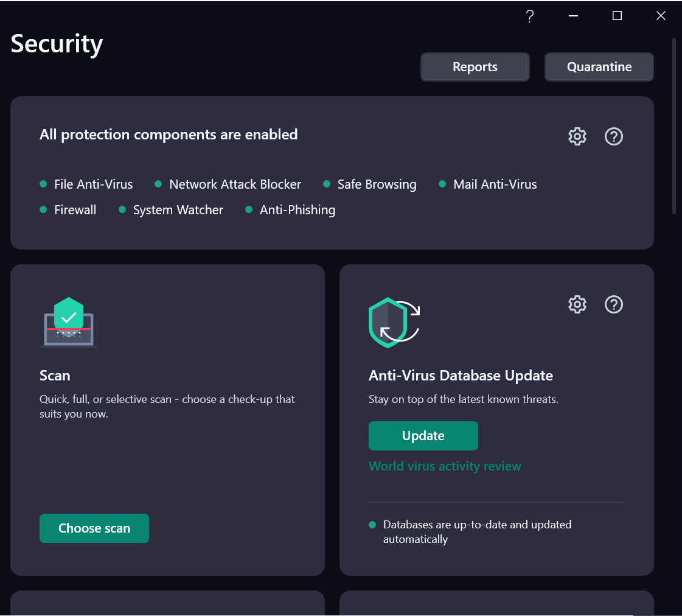Select the System Watcher component
The width and height of the screenshot is (682, 616).
[x=178, y=210]
